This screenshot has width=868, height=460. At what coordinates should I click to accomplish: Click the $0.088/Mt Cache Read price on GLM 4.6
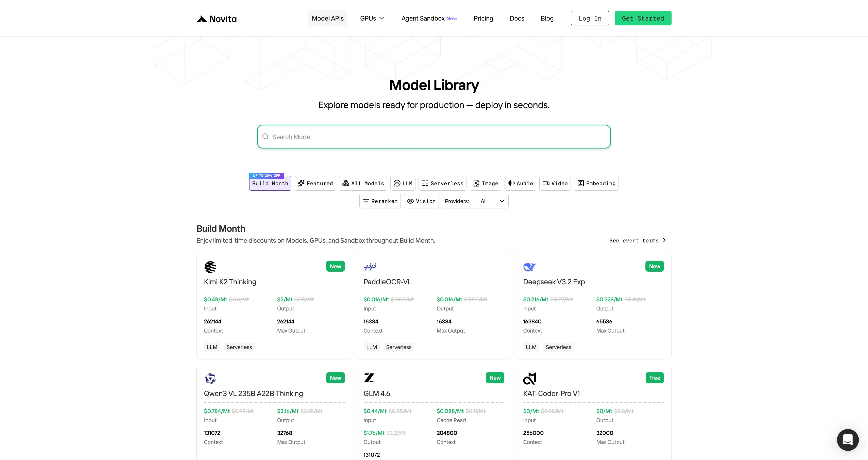450,411
